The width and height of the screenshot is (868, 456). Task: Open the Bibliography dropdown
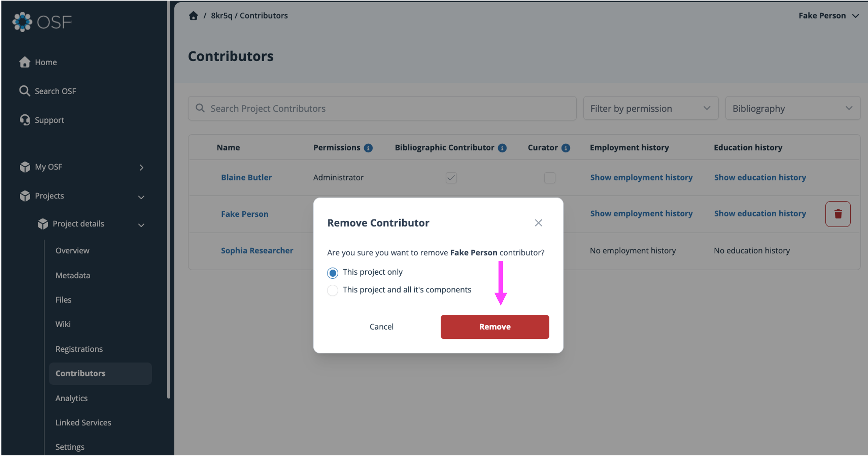pos(793,109)
